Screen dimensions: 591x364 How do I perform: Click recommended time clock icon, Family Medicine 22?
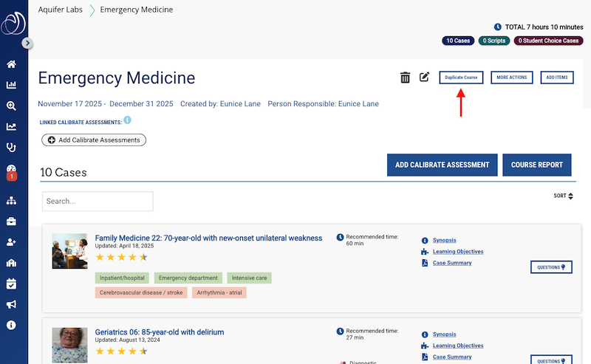pyautogui.click(x=340, y=237)
